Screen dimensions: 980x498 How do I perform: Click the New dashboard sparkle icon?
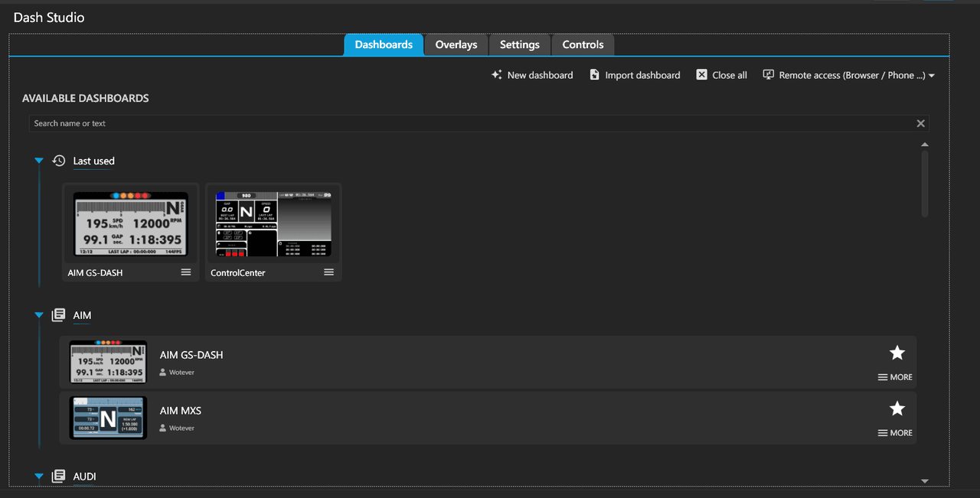click(497, 75)
